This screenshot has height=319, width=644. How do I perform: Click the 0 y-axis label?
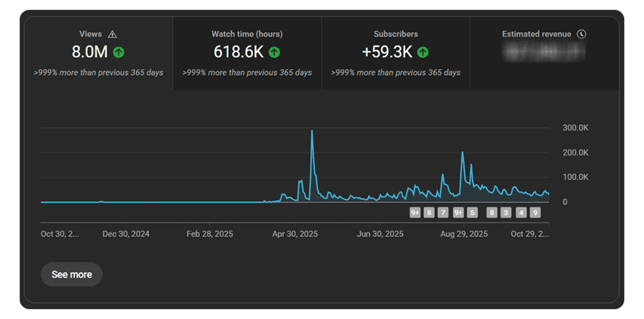[x=565, y=202]
